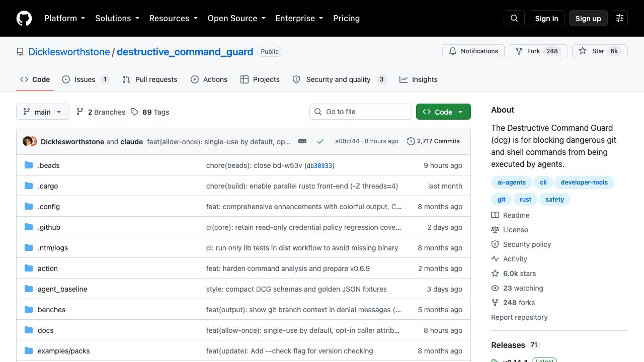Click the fork icon on Fork button
Viewport: 644px width, 362px height.
[519, 51]
